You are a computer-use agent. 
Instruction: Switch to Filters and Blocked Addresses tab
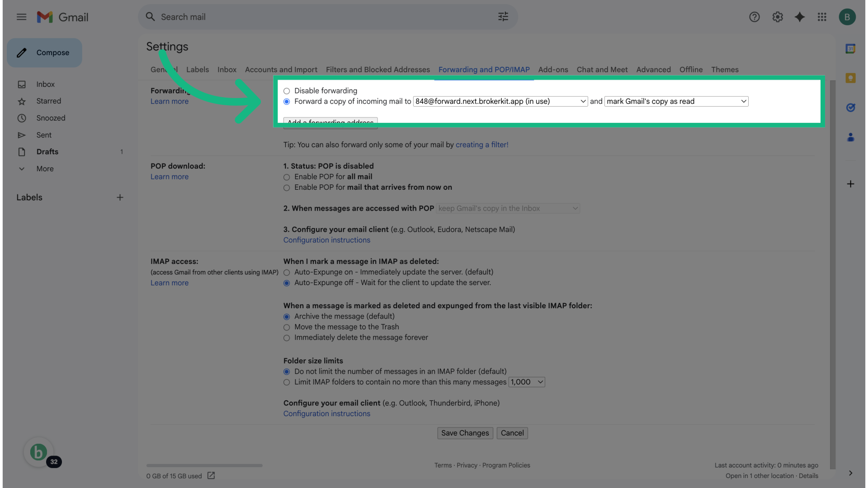[378, 70]
